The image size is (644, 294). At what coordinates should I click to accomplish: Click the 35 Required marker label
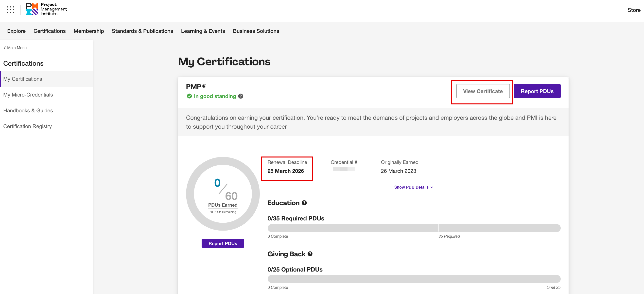tap(449, 236)
